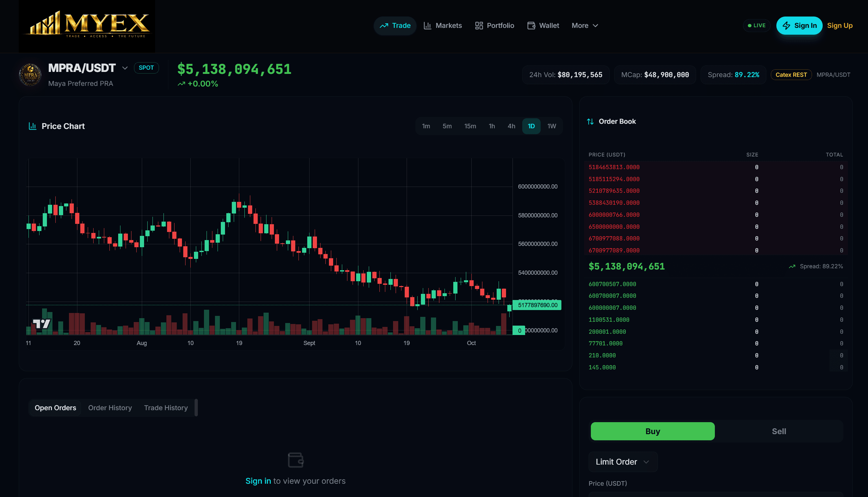Expand the More menu
Viewport: 868px width, 497px height.
point(585,26)
